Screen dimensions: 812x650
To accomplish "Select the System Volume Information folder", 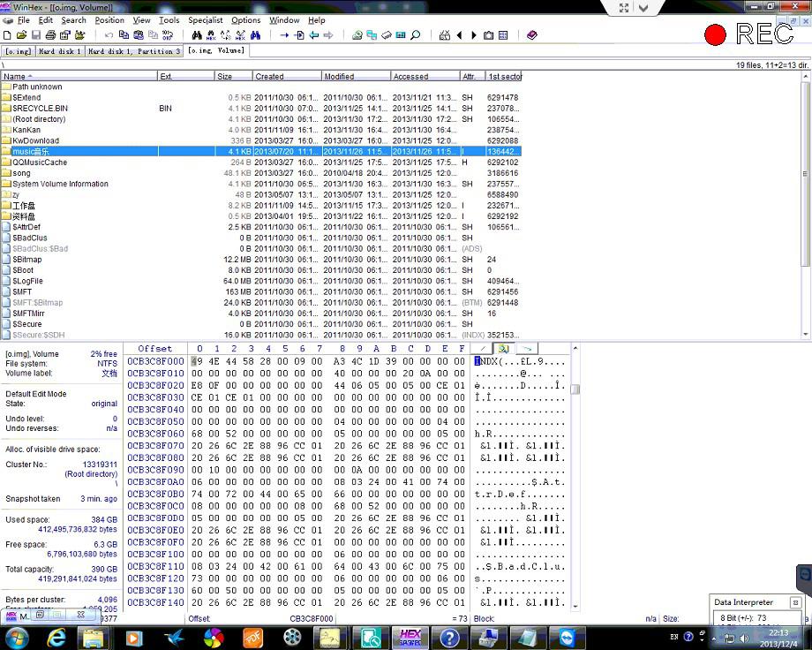I will click(x=261, y=184).
